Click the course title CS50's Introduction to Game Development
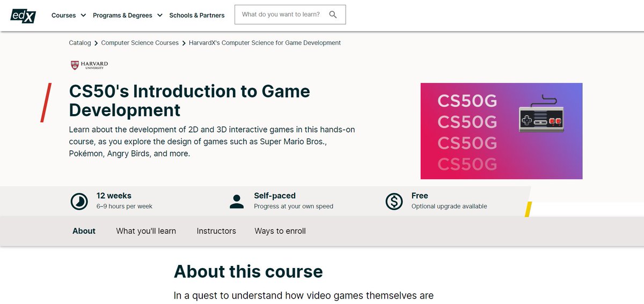This screenshot has height=304, width=644. tap(189, 100)
